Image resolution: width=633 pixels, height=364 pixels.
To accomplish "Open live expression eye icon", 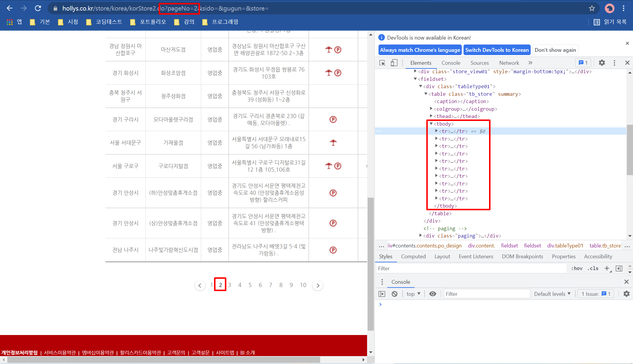I will pyautogui.click(x=432, y=294).
